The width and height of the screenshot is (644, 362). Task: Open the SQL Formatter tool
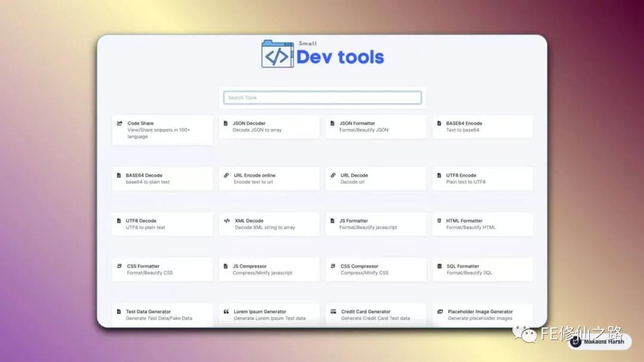pyautogui.click(x=482, y=269)
